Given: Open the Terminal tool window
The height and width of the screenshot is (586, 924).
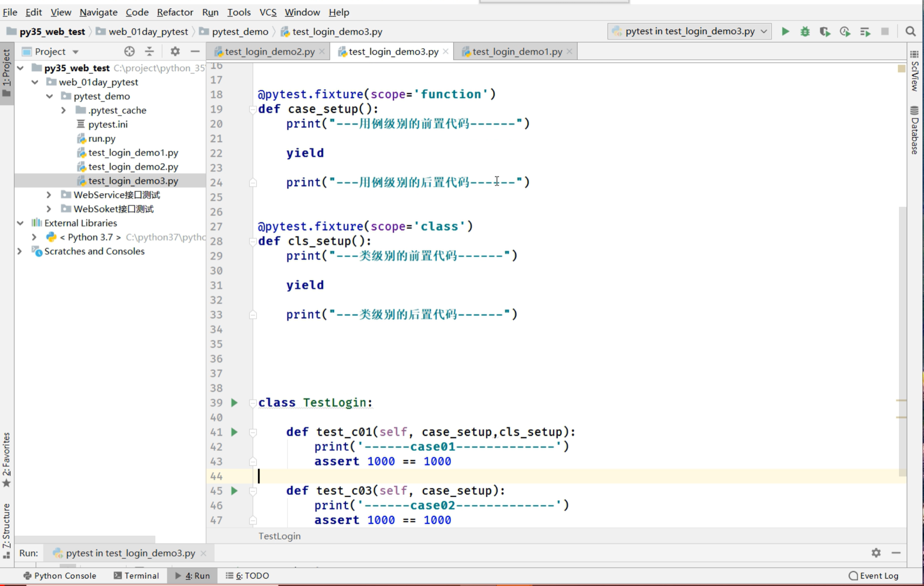Looking at the screenshot, I should coord(136,576).
